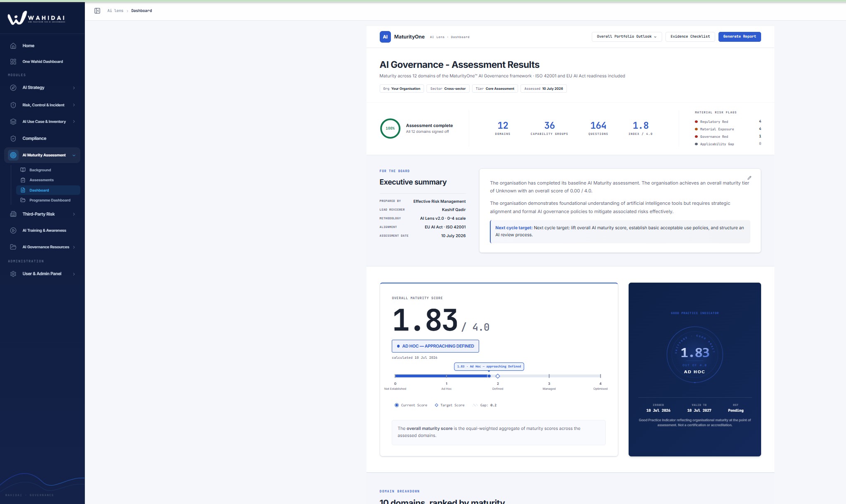
Task: Select Assessments submenu item
Action: point(48,180)
